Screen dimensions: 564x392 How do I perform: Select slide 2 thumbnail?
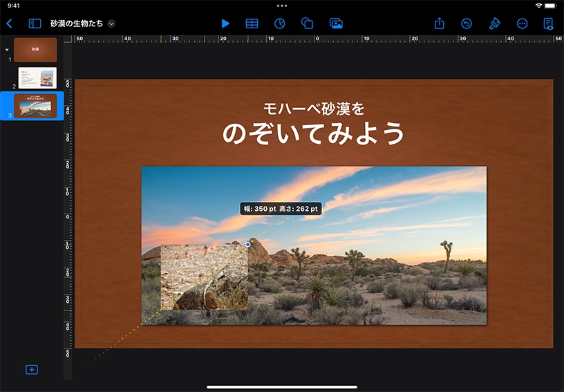[37, 78]
